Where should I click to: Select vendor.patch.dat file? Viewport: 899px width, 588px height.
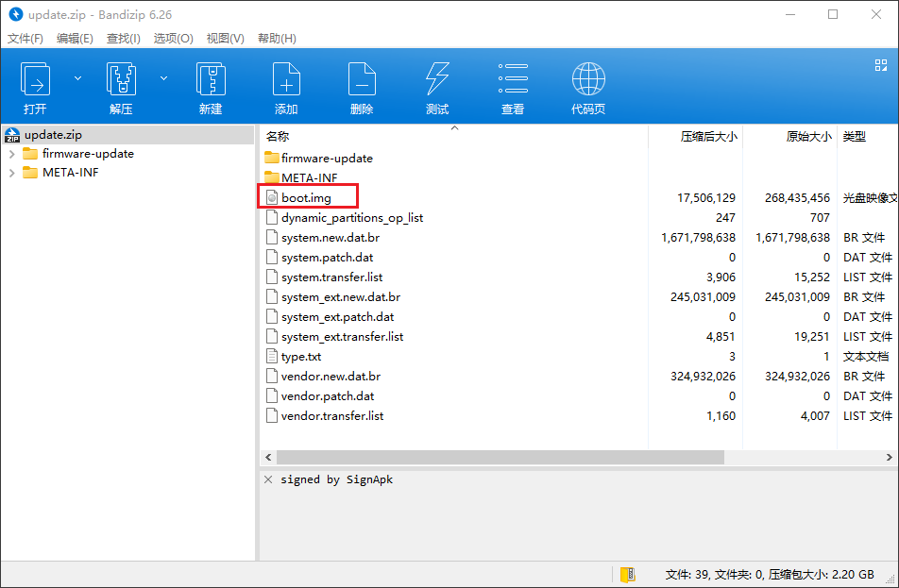(320, 396)
